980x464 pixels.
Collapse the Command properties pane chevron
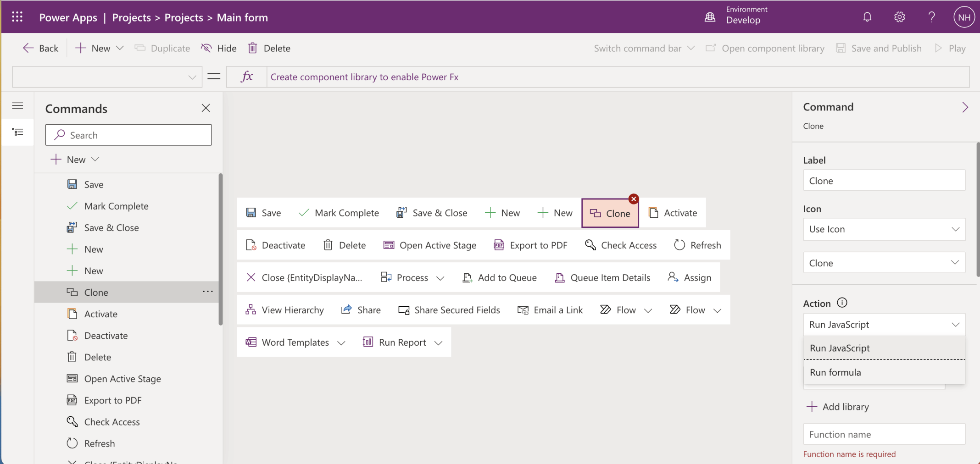pyautogui.click(x=965, y=107)
